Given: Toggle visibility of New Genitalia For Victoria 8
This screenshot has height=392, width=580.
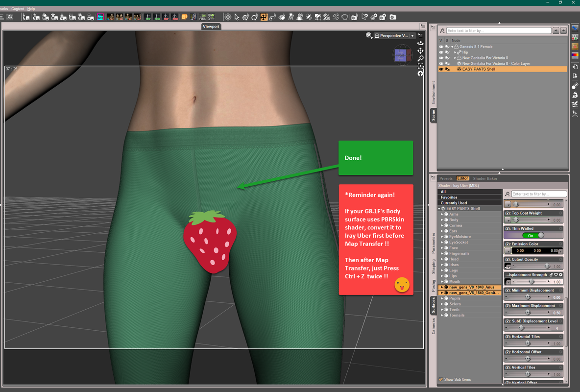Looking at the screenshot, I should tap(441, 58).
